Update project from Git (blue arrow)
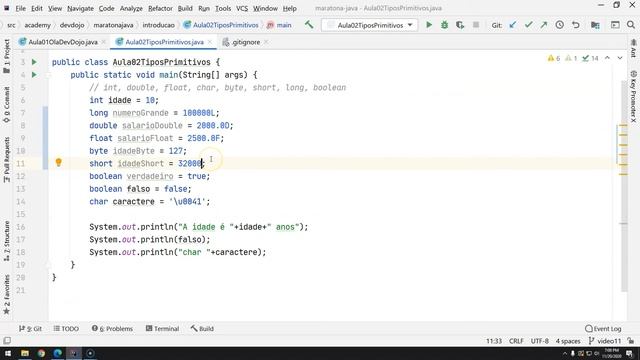Screen dimensions: 640x360 click(x=513, y=25)
